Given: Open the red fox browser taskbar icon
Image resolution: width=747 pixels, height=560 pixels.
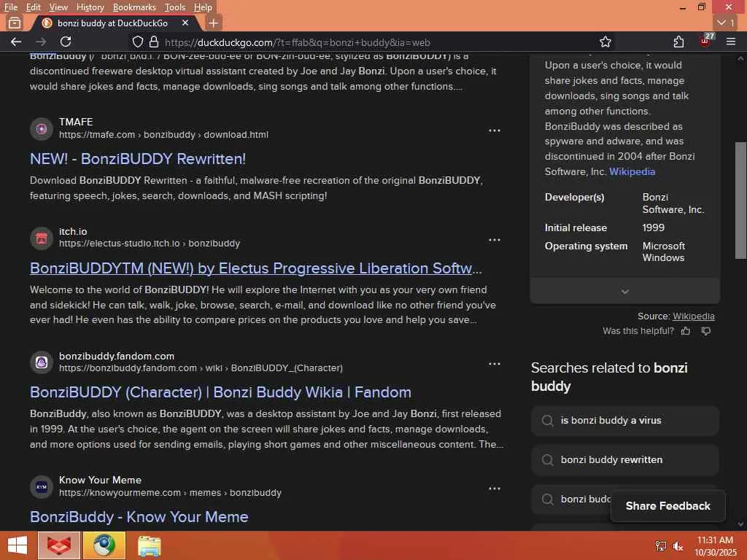Looking at the screenshot, I should (59, 545).
